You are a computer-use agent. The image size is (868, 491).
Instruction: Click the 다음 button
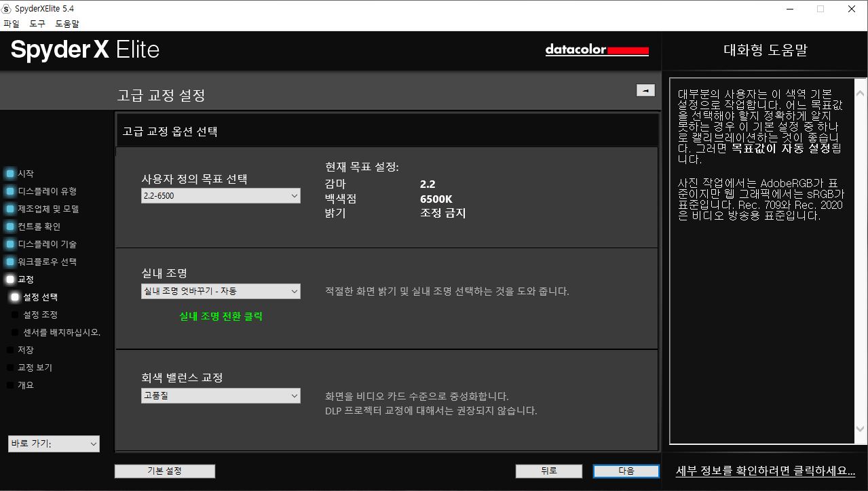[626, 471]
